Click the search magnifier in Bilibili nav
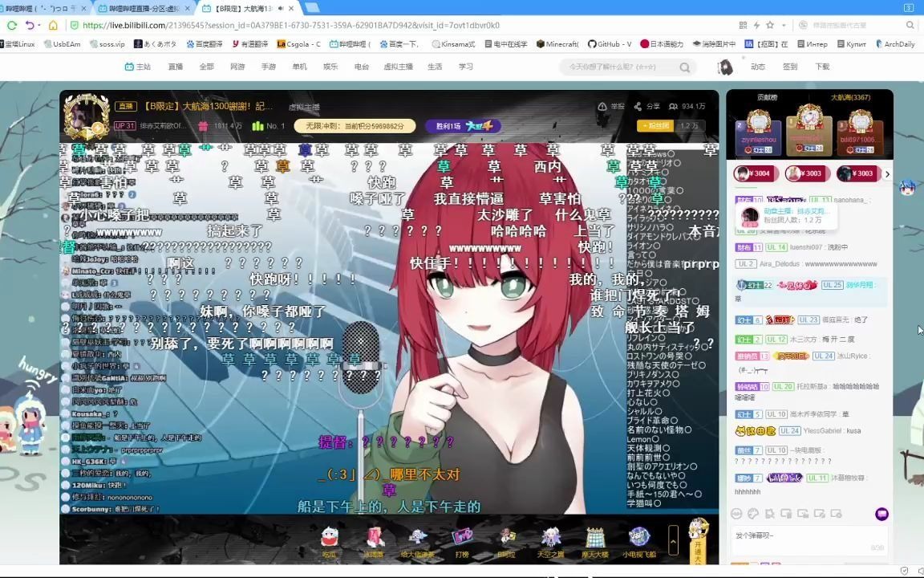The width and height of the screenshot is (924, 578). [x=685, y=67]
